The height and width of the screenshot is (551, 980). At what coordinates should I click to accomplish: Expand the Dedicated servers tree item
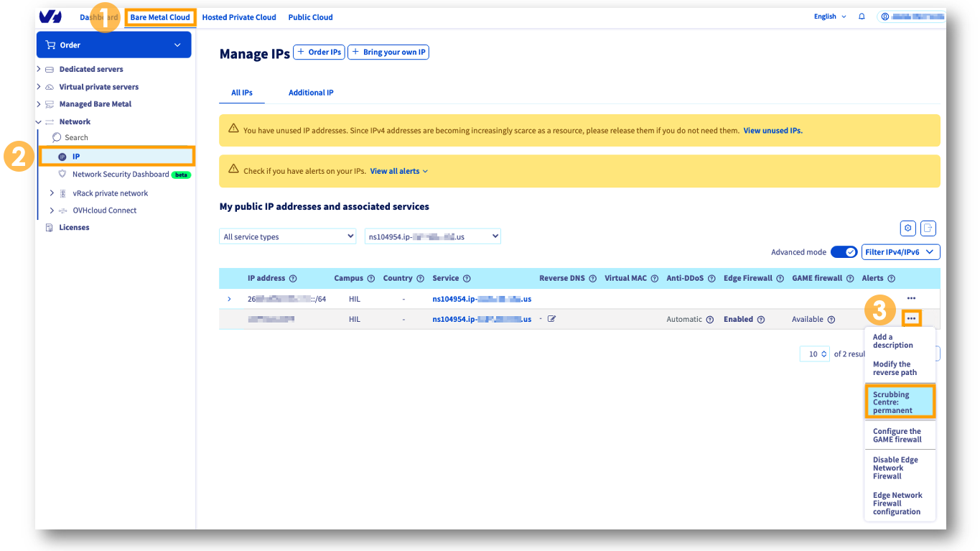coord(38,69)
